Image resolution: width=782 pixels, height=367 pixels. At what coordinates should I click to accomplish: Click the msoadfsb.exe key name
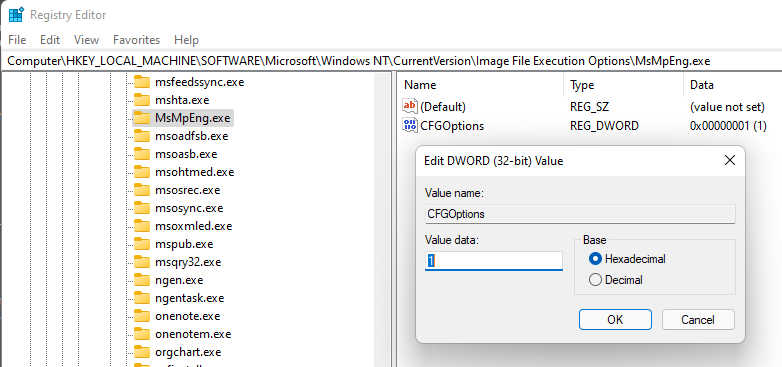tap(192, 136)
